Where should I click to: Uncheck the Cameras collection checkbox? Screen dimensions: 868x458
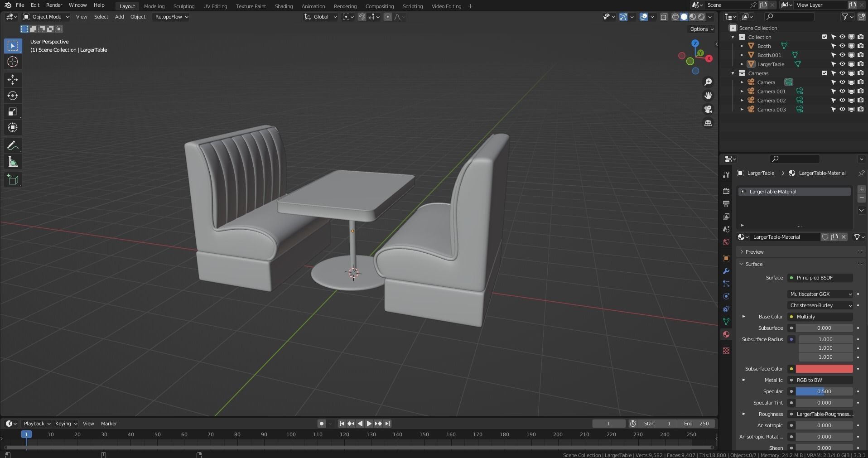825,73
